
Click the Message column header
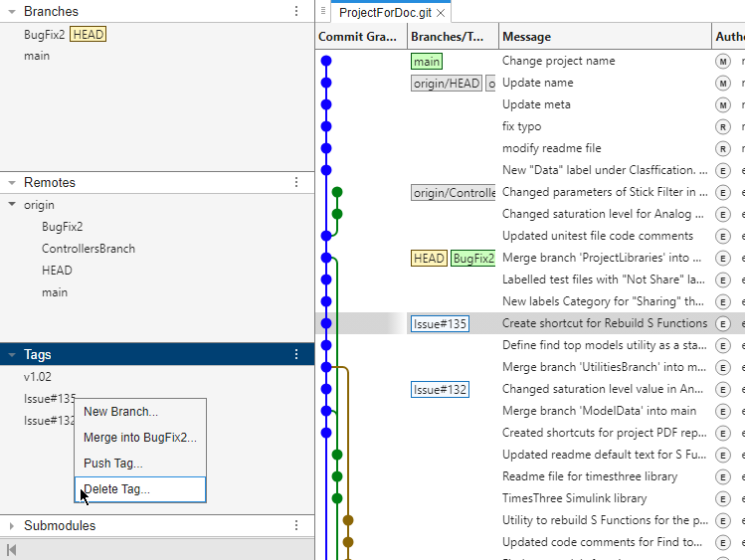[x=526, y=37]
